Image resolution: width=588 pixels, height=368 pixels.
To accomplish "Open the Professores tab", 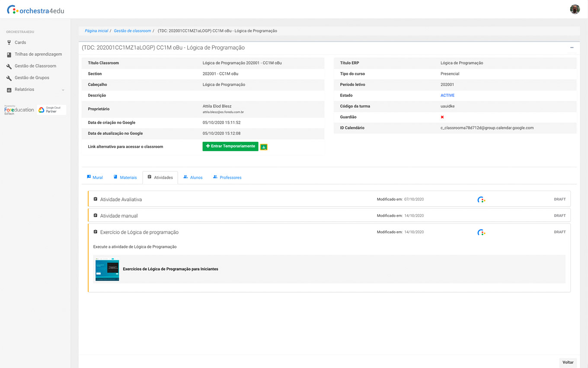I will point(227,178).
